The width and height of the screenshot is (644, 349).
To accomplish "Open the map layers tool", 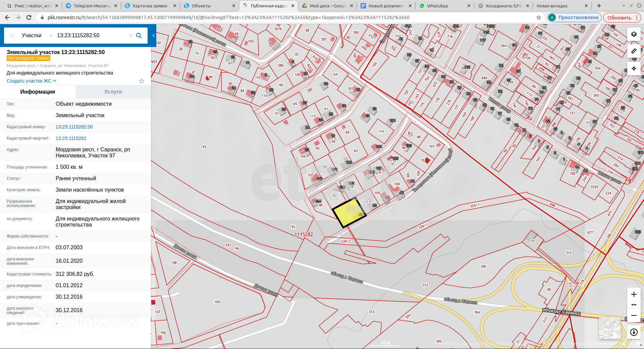I will [634, 34].
